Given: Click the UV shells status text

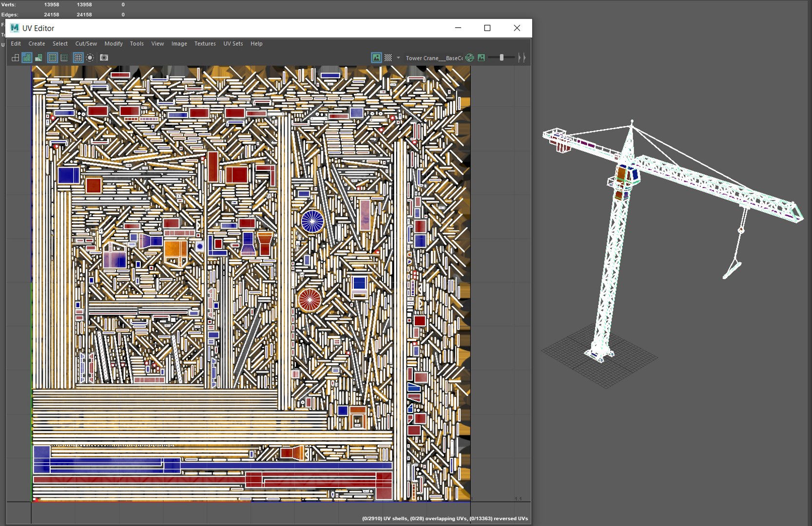Looking at the screenshot, I should click(x=445, y=518).
